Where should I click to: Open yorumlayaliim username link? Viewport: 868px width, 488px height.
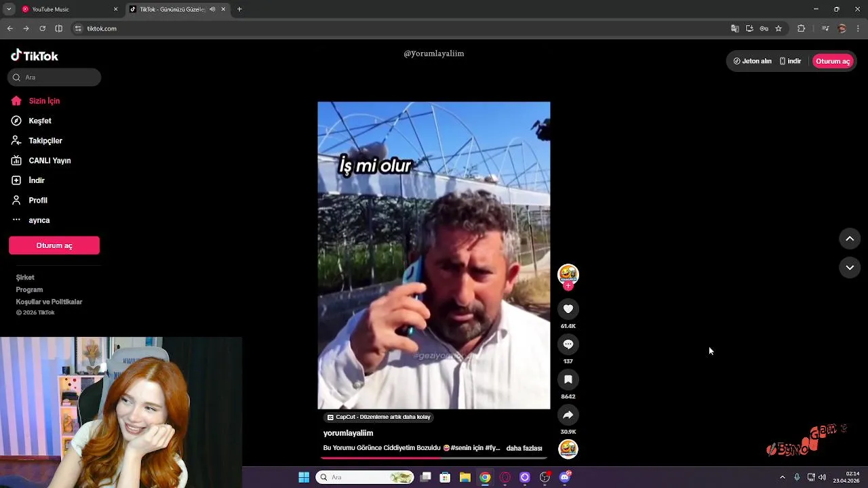click(348, 433)
